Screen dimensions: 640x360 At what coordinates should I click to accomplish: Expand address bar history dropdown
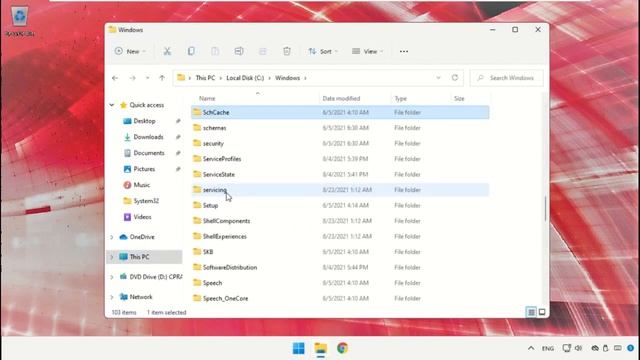point(438,78)
